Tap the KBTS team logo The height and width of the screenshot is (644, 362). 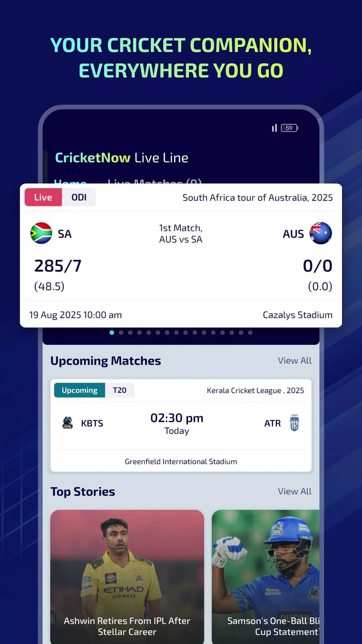(x=68, y=423)
